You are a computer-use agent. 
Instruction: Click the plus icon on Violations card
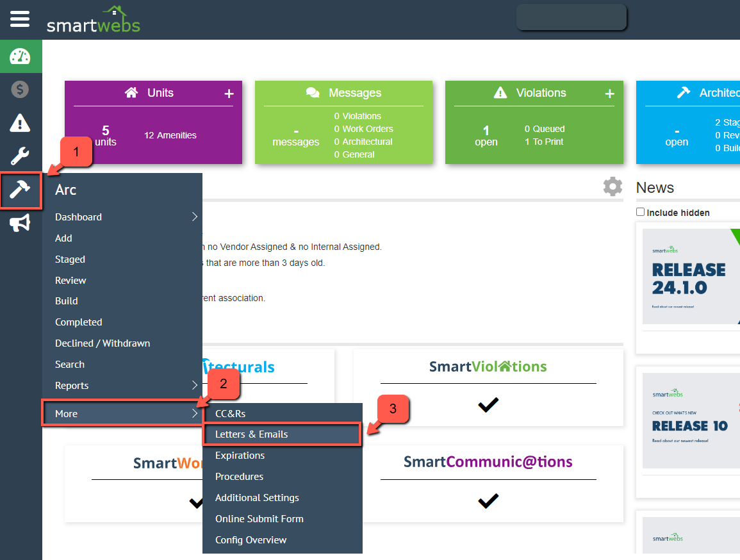610,94
